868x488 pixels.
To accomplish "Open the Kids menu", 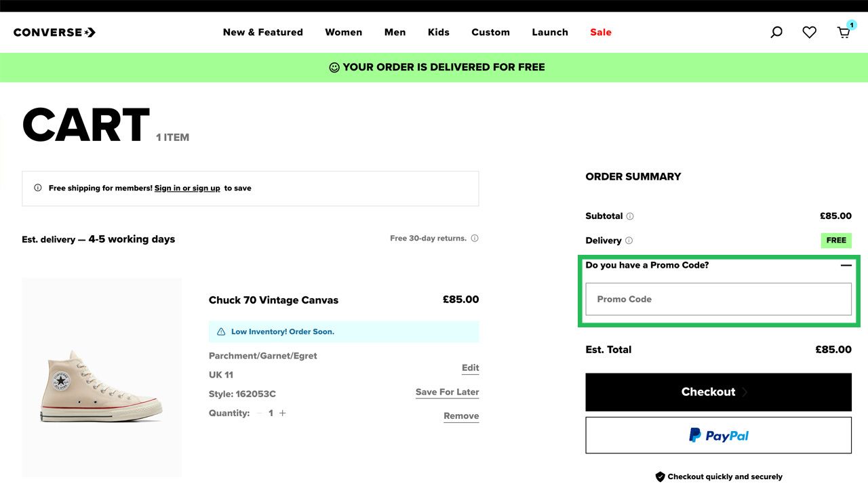I will coord(439,32).
